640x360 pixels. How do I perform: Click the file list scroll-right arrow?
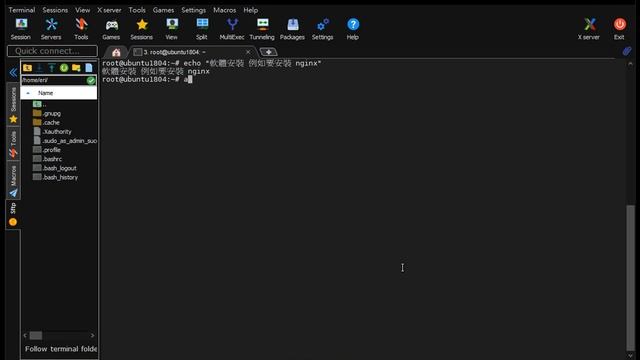tap(93, 336)
